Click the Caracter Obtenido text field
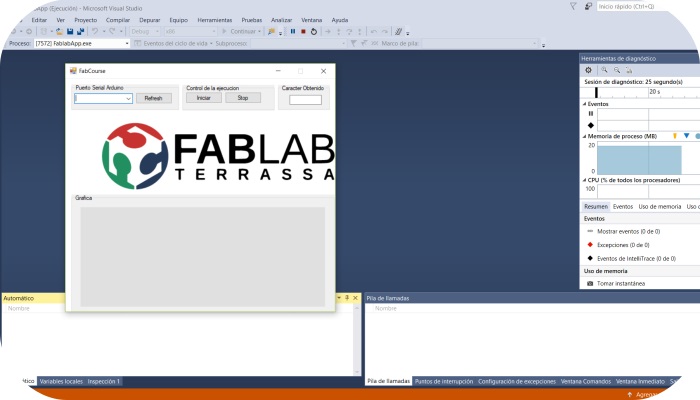Viewport: 700px width, 400px height. click(305, 100)
